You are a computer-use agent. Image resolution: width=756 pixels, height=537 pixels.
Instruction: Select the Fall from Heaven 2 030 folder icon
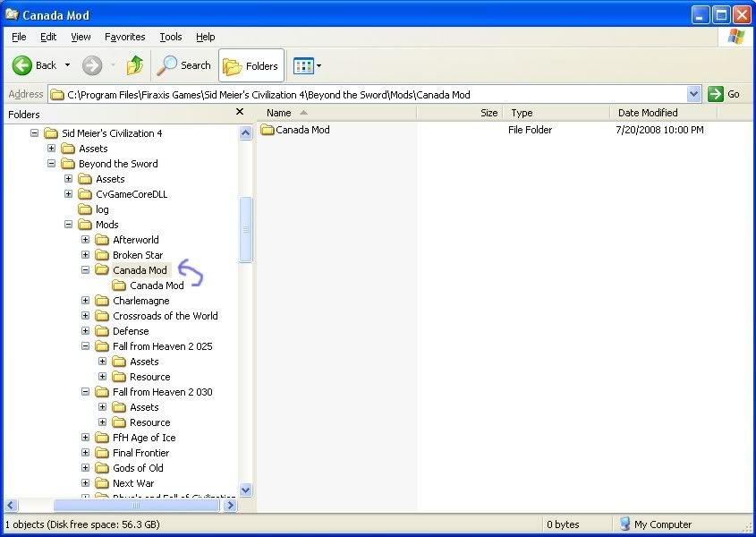[102, 392]
